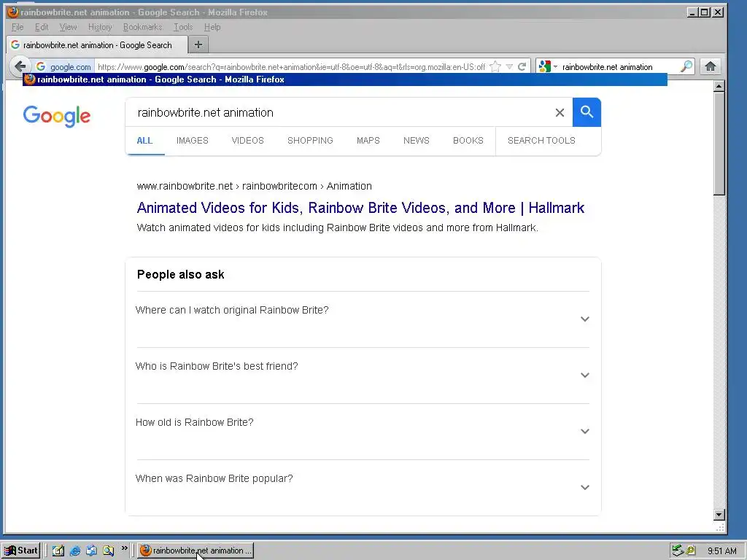Click the Firefox toolbar search text field
The image size is (747, 560).
[619, 66]
